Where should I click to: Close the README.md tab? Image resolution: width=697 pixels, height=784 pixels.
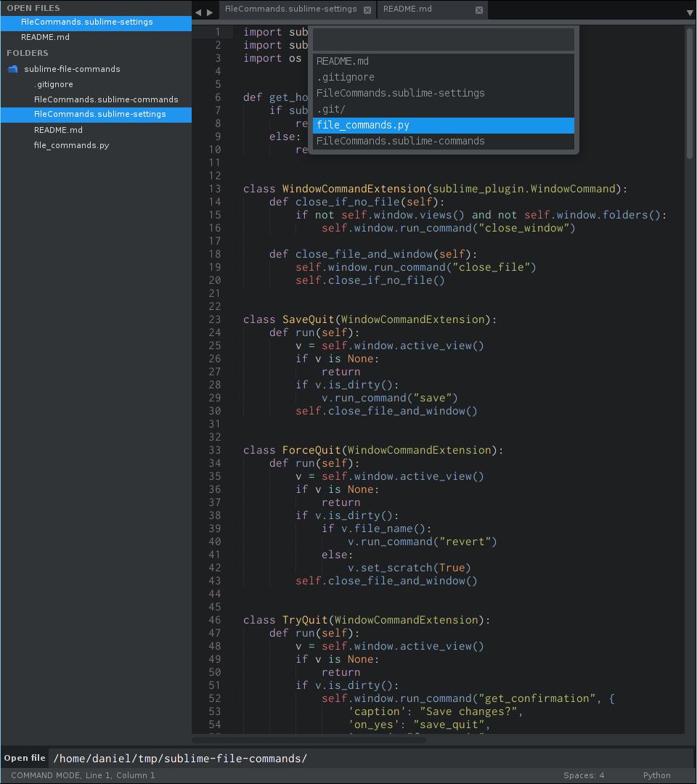tap(479, 10)
